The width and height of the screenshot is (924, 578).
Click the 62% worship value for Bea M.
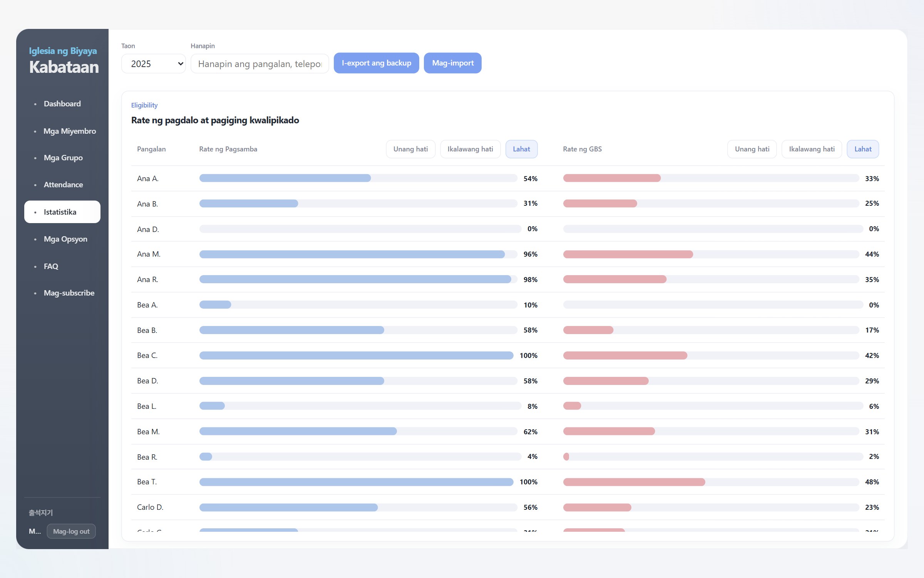(x=530, y=432)
